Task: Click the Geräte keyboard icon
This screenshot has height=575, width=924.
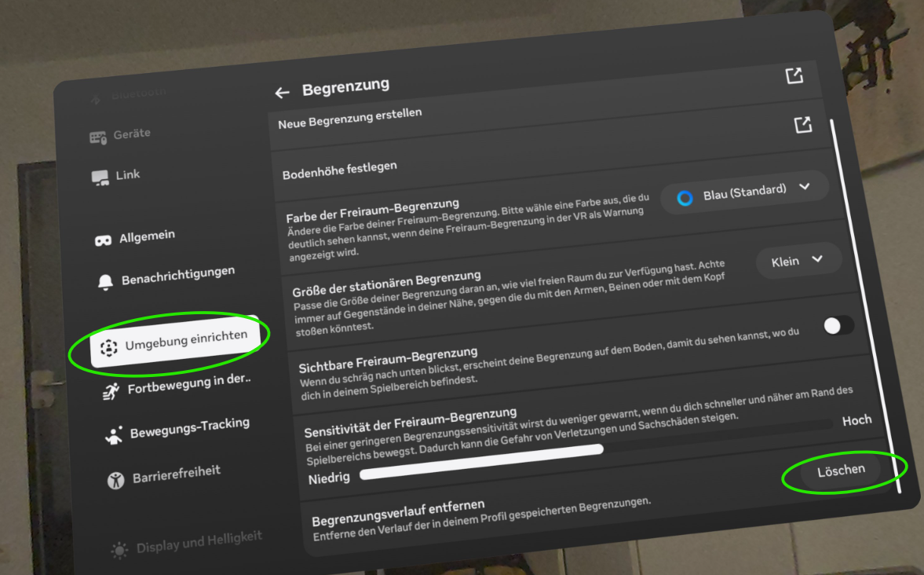Action: 98,137
